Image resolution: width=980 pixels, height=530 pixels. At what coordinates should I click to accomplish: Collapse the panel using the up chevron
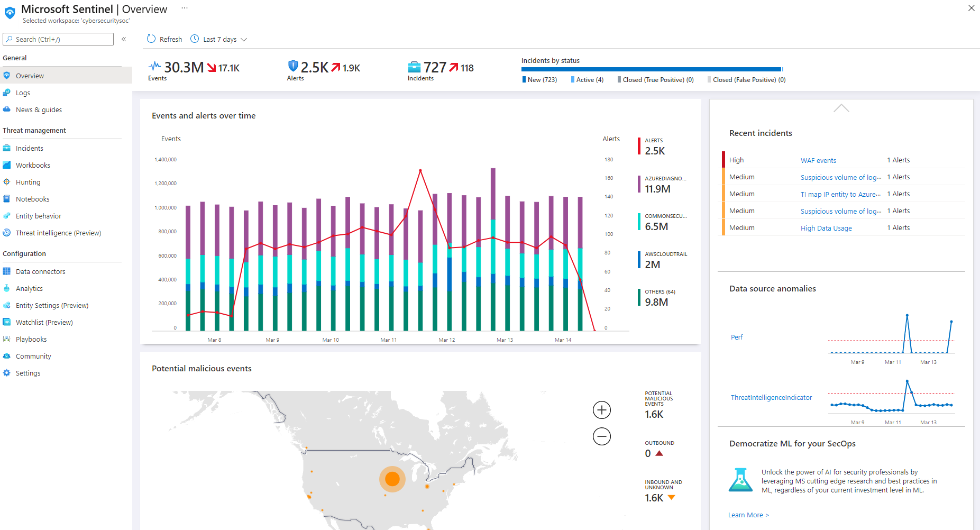(841, 108)
